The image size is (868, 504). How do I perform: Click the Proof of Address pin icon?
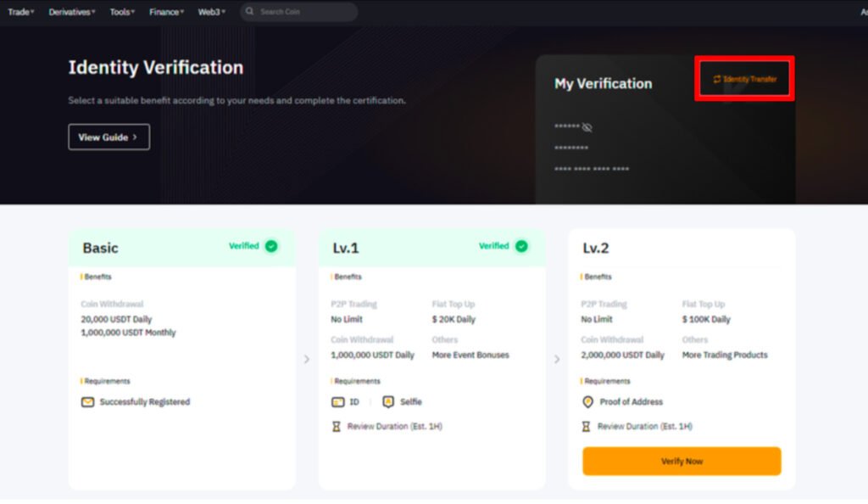pos(588,401)
